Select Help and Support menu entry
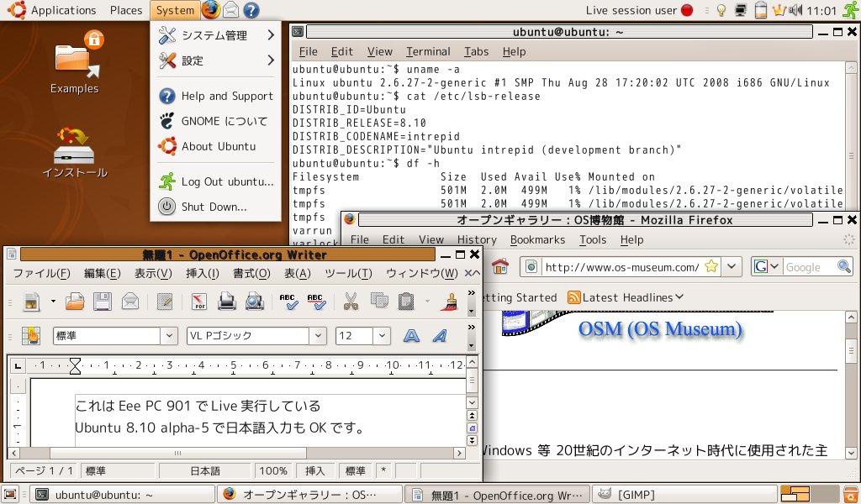The height and width of the screenshot is (504, 861). [x=216, y=96]
